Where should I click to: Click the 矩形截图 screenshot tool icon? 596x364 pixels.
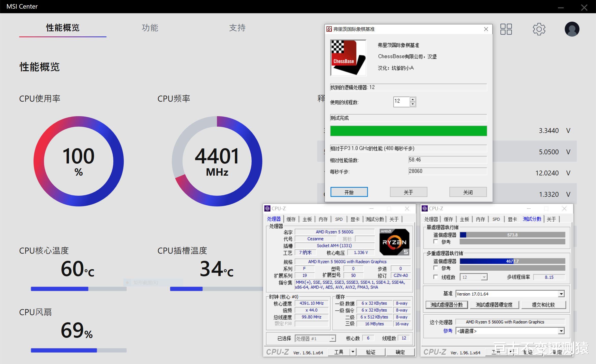click(x=127, y=282)
